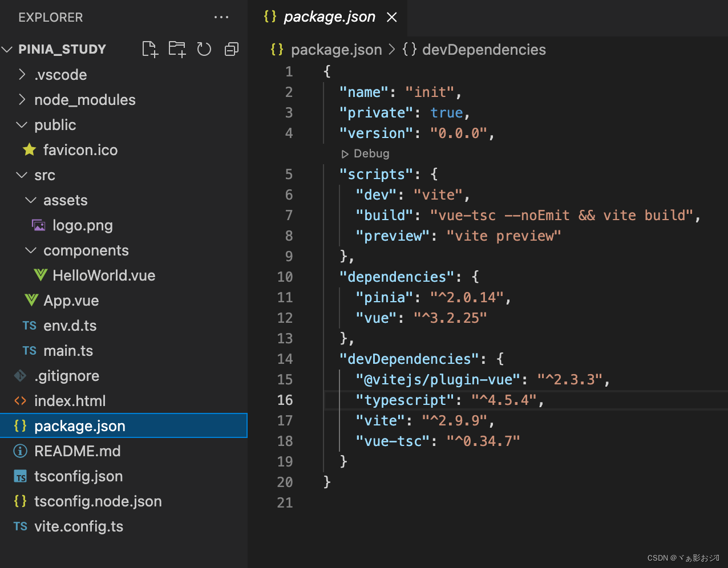
Task: Collapse the src folder
Action: coord(22,175)
